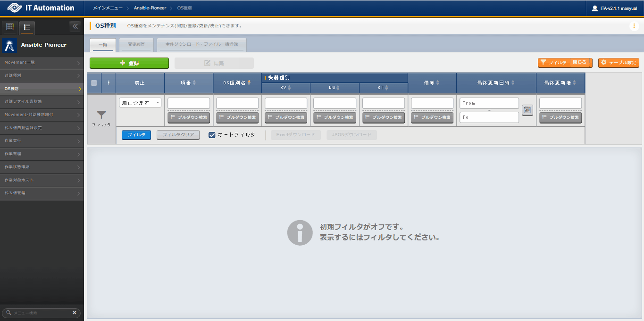Click the green 登録 button
Viewport: 644px width, 321px height.
129,63
